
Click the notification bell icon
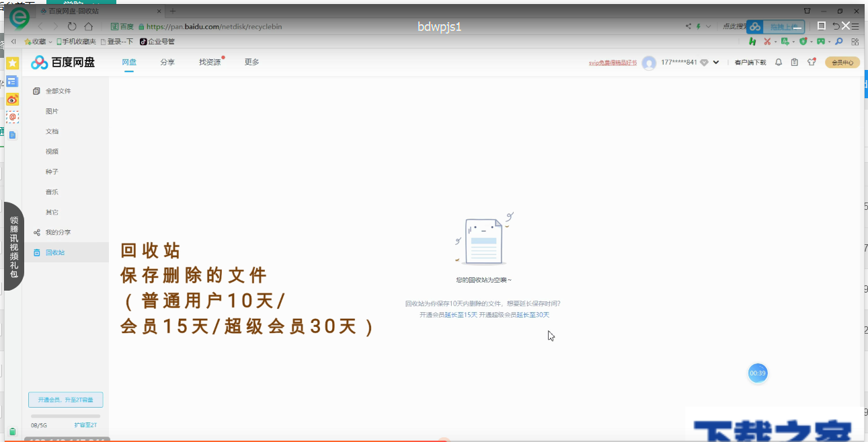point(779,62)
